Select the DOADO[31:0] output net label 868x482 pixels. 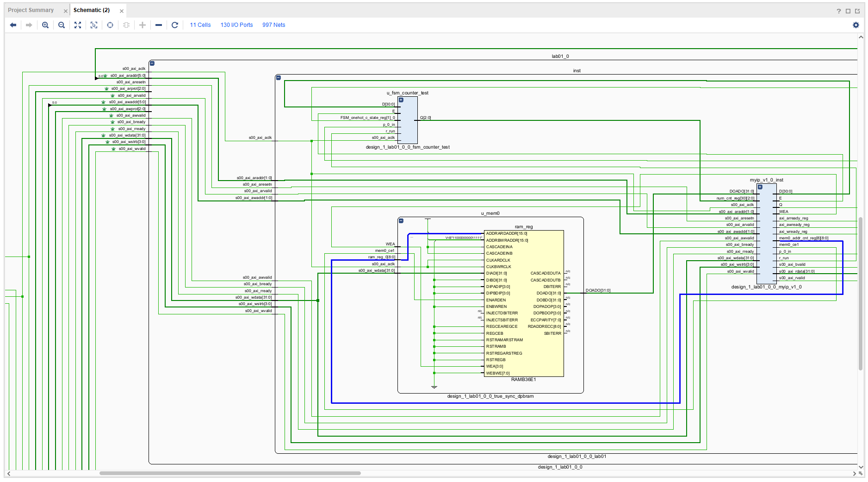(x=598, y=290)
